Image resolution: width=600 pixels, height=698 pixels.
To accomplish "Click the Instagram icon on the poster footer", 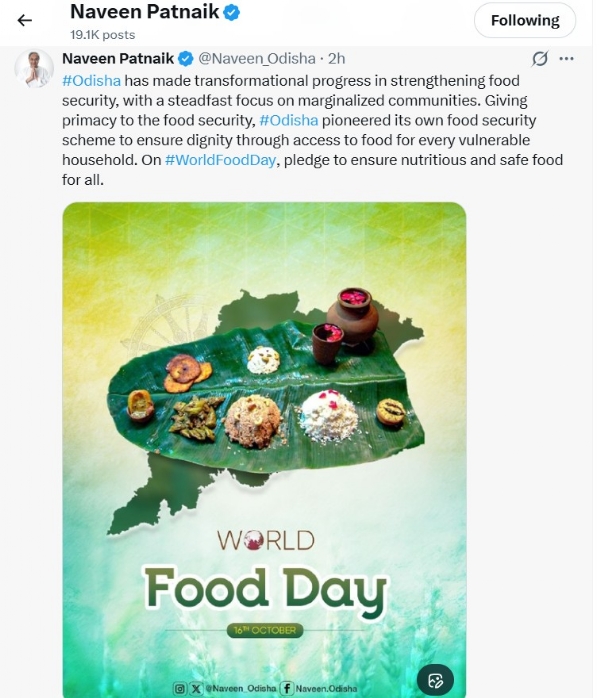I will click(179, 689).
